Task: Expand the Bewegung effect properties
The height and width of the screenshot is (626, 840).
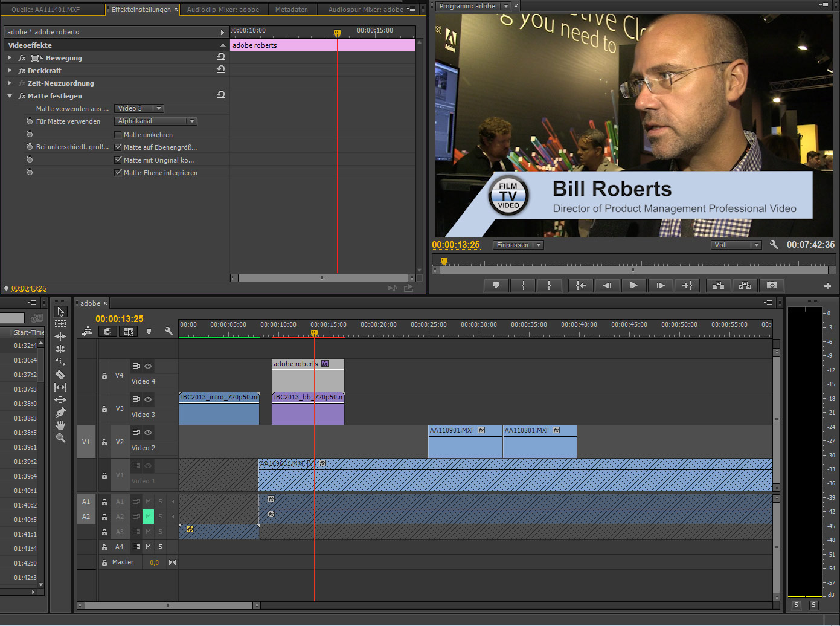Action: [10, 58]
